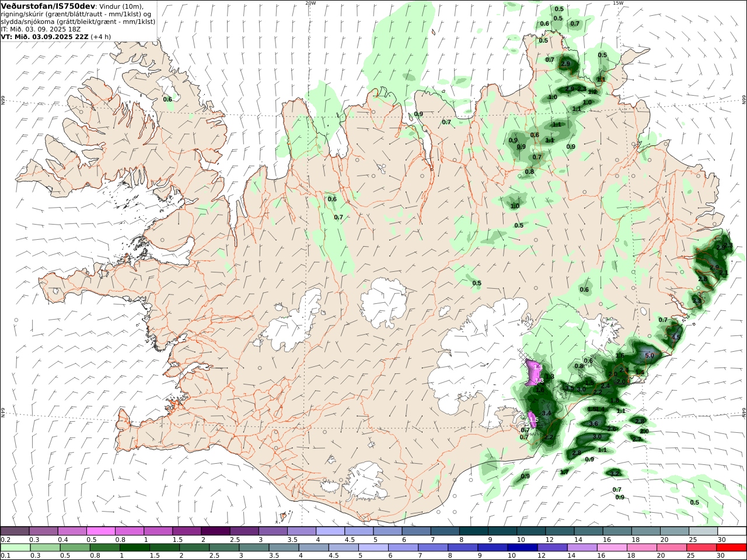The height and width of the screenshot is (560, 747).
Task: Click the 64N latitude label on left edge
Action: pyautogui.click(x=3, y=411)
